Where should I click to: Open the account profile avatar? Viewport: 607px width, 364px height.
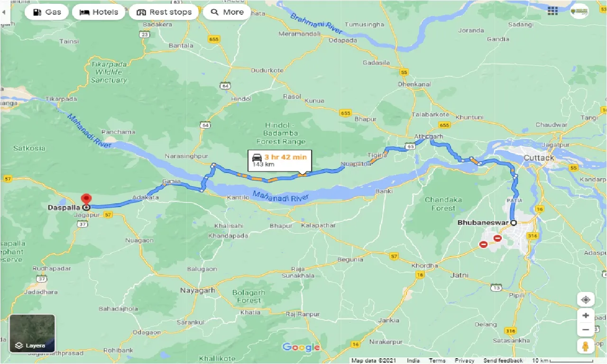tap(579, 12)
